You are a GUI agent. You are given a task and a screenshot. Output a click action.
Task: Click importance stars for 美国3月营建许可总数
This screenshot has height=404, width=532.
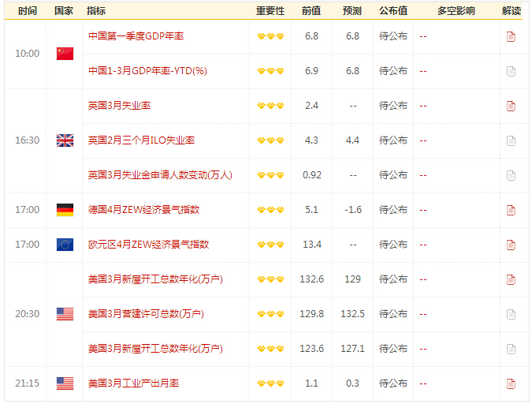[270, 314]
